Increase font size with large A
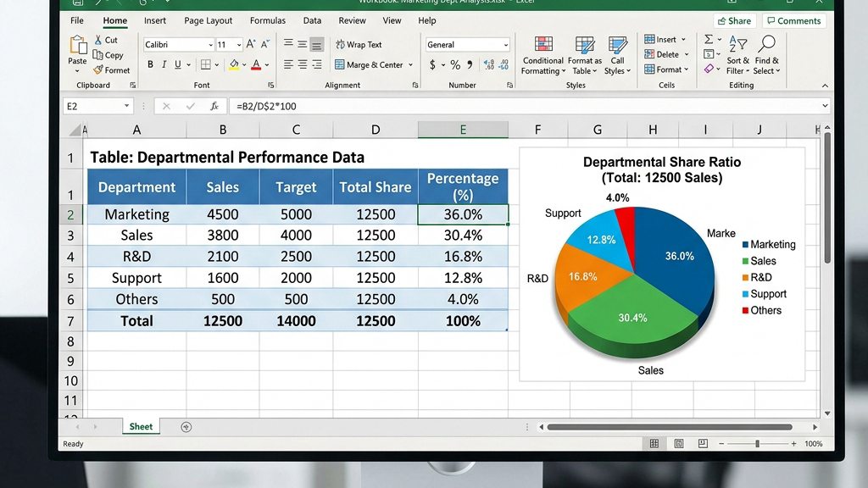The width and height of the screenshot is (868, 488). pos(251,44)
